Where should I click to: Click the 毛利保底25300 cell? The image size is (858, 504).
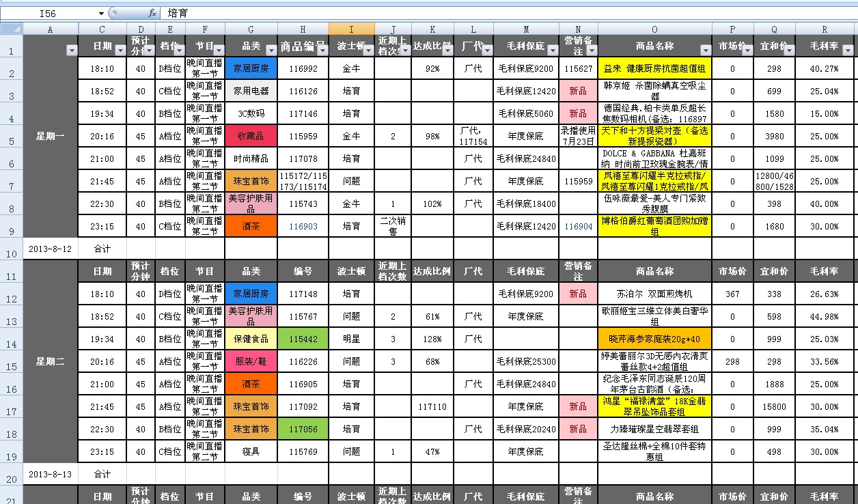(526, 361)
